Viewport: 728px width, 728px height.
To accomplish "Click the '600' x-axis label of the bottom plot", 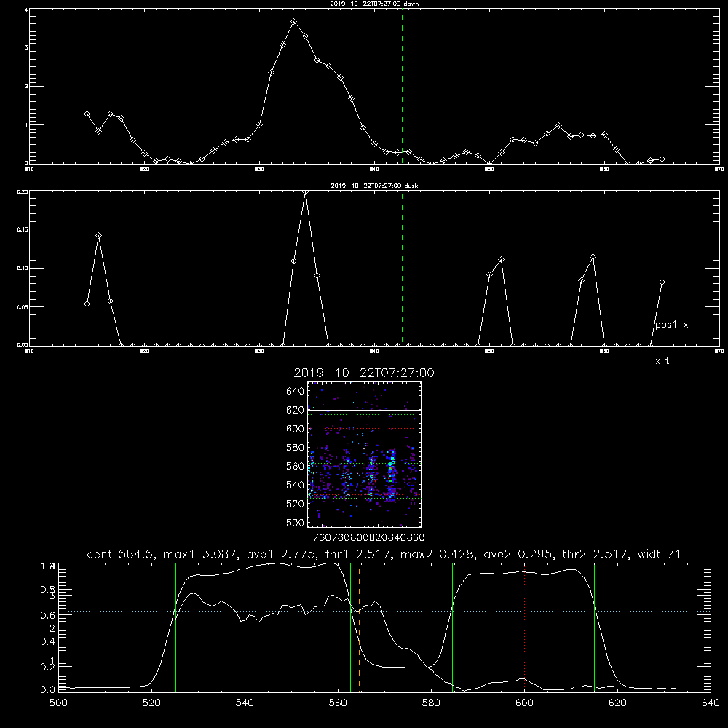I will click(524, 703).
